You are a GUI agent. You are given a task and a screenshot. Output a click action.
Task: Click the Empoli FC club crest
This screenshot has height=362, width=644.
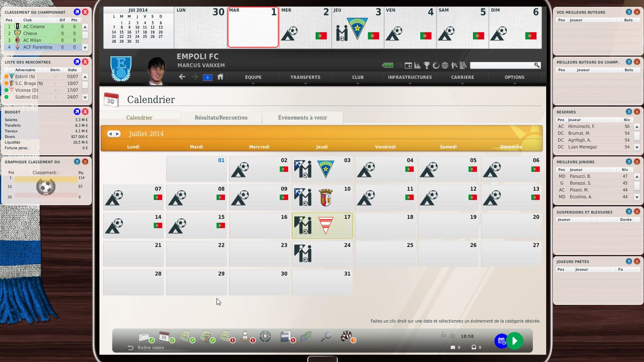click(121, 69)
